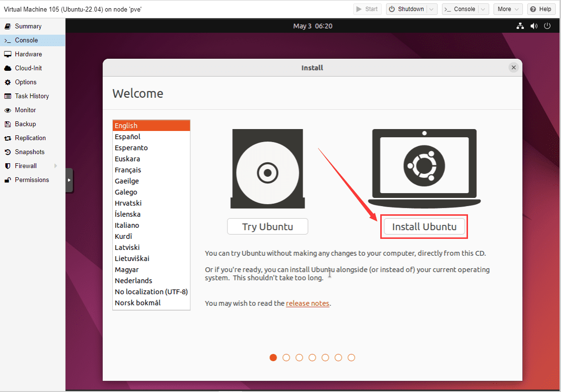Image resolution: width=561 pixels, height=392 pixels.
Task: Open the Snapshots section
Action: click(x=33, y=152)
